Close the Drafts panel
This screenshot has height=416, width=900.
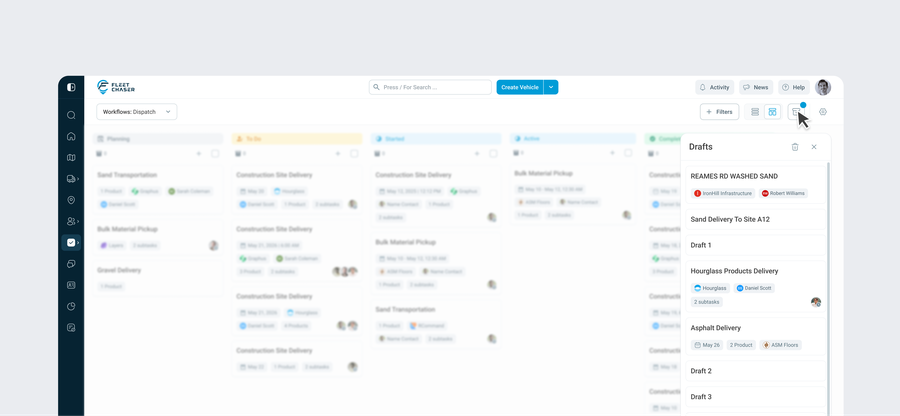click(814, 147)
